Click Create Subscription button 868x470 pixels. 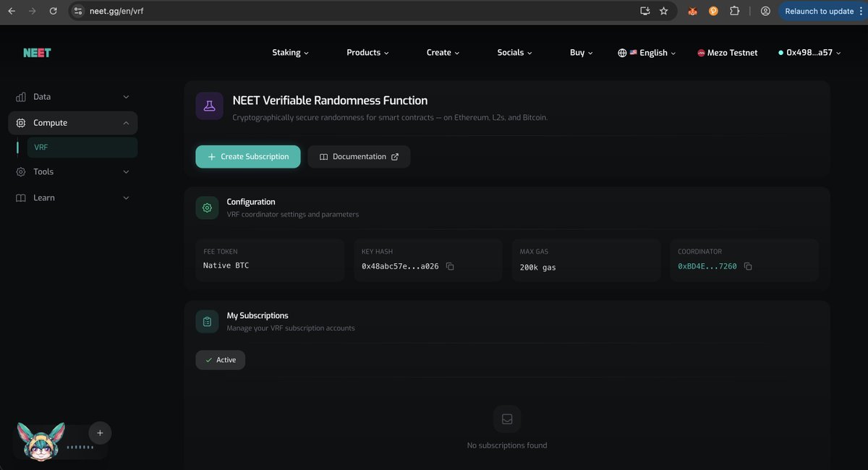coord(248,157)
